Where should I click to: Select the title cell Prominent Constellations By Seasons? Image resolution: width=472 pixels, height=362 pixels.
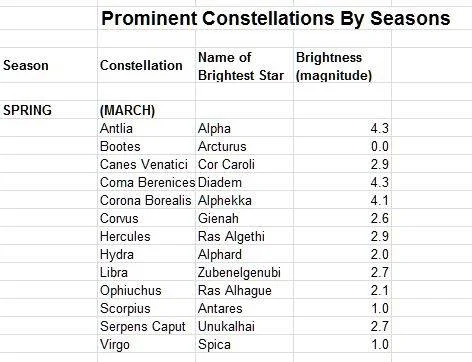276,18
